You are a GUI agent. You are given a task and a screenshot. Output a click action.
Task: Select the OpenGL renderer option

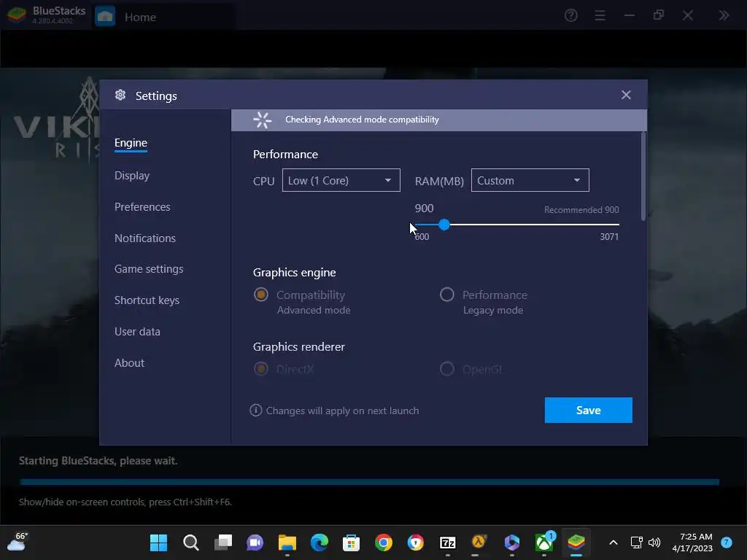[447, 368]
